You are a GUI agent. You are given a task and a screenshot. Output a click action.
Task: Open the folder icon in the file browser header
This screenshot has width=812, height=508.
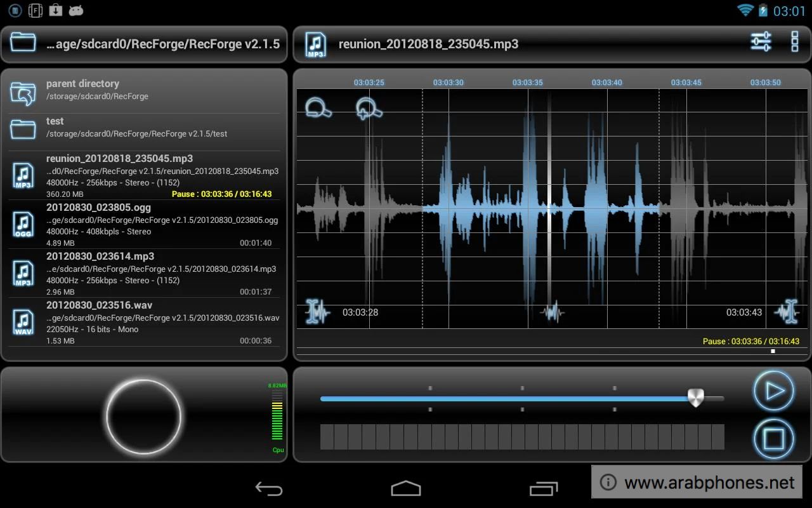(x=23, y=43)
